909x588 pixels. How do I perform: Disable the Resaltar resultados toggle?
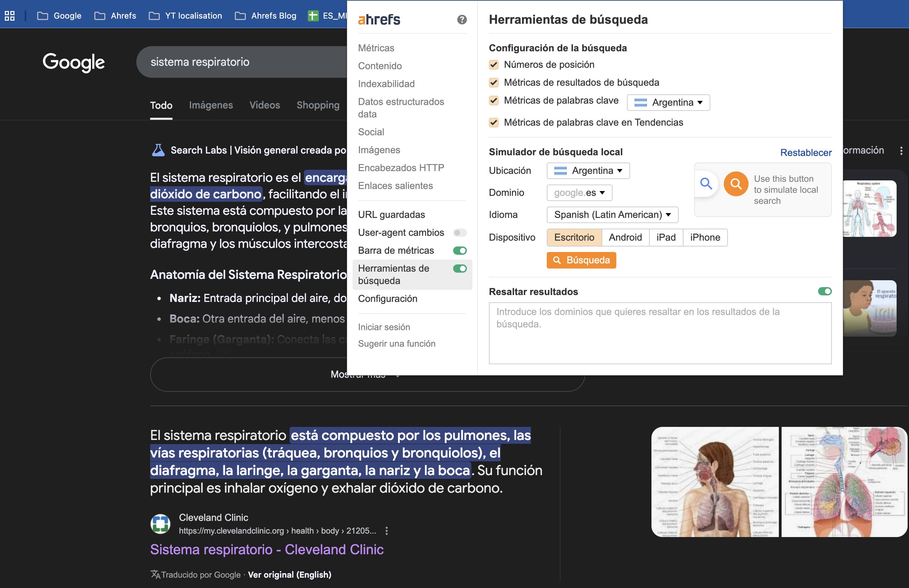(x=825, y=291)
